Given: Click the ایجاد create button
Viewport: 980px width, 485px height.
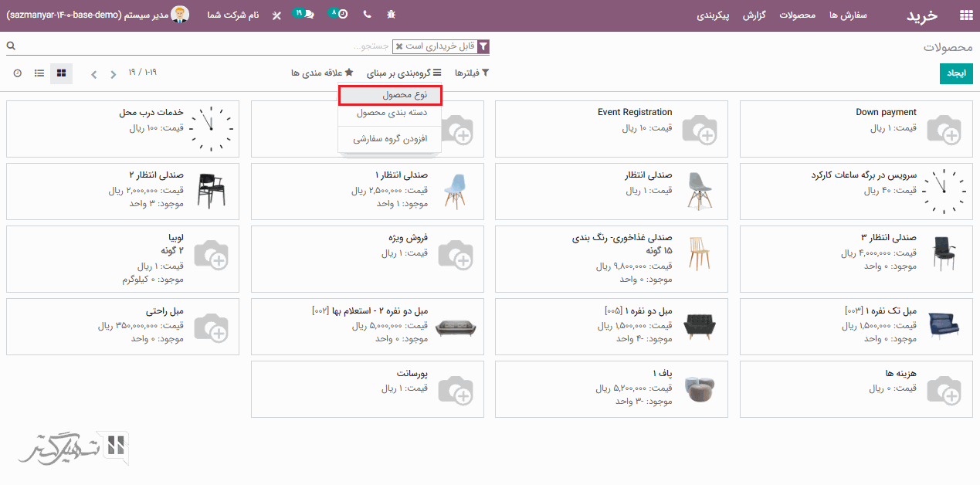Looking at the screenshot, I should (x=956, y=73).
